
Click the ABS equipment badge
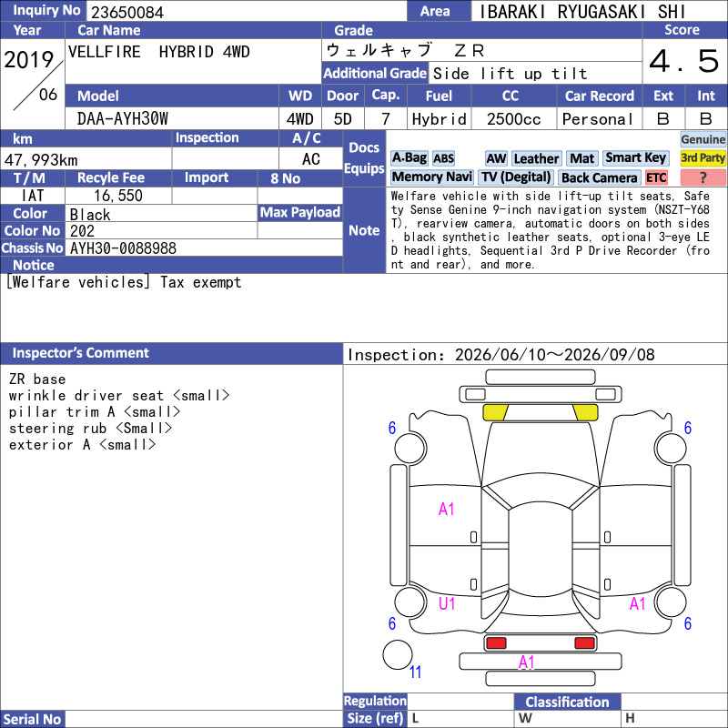tap(443, 158)
